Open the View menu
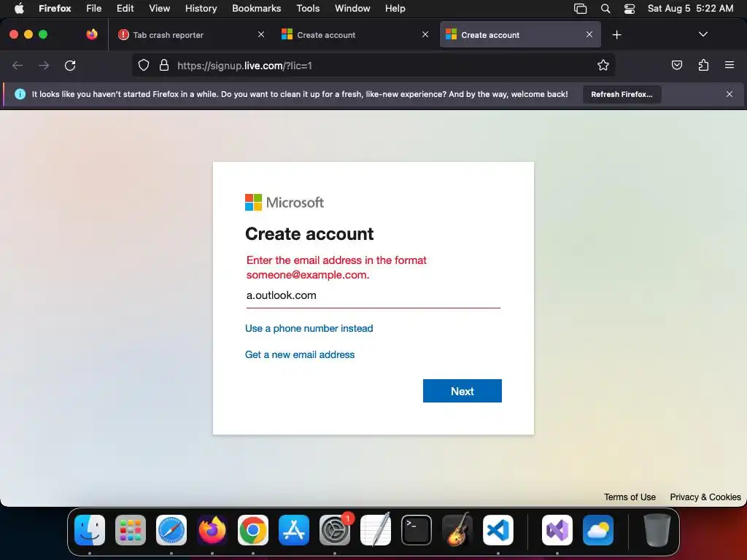Viewport: 747px width, 560px height. point(159,9)
